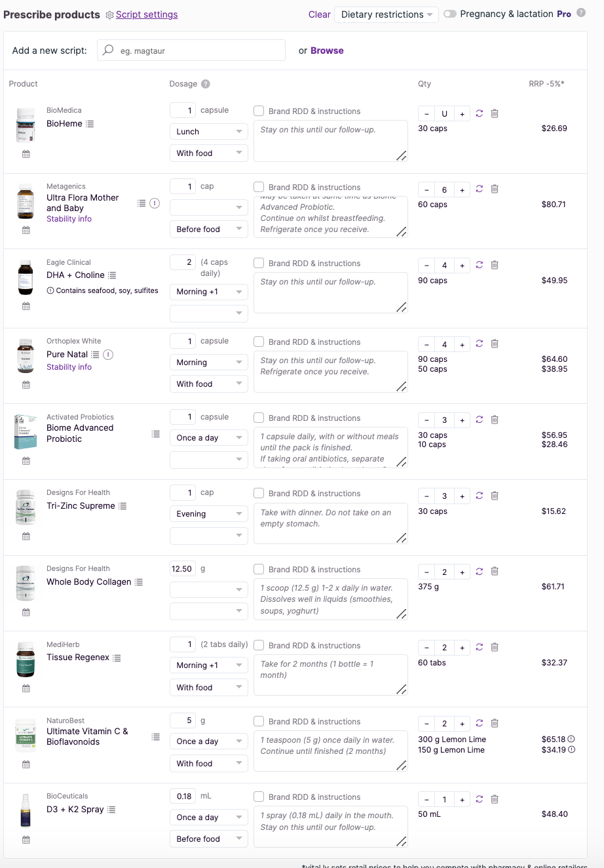The height and width of the screenshot is (868, 604).
Task: Check Brand RDD & instructions for BioHeme
Action: click(x=259, y=111)
